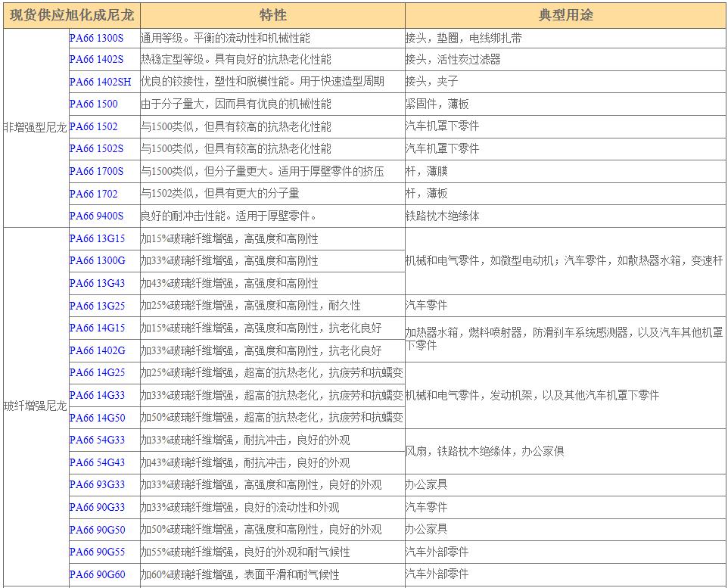This screenshot has height=588, width=728.
Task: Click the 典型用途 column header
Action: 565,15
